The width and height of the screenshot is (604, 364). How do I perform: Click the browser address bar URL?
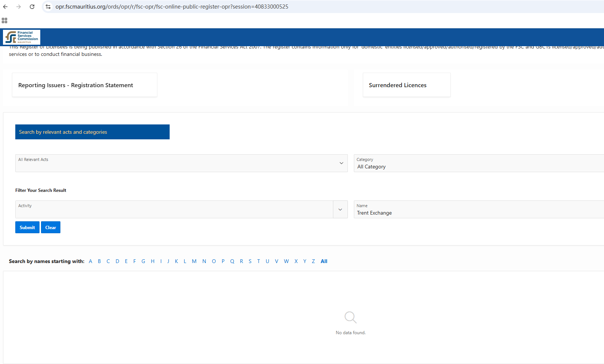click(x=172, y=7)
